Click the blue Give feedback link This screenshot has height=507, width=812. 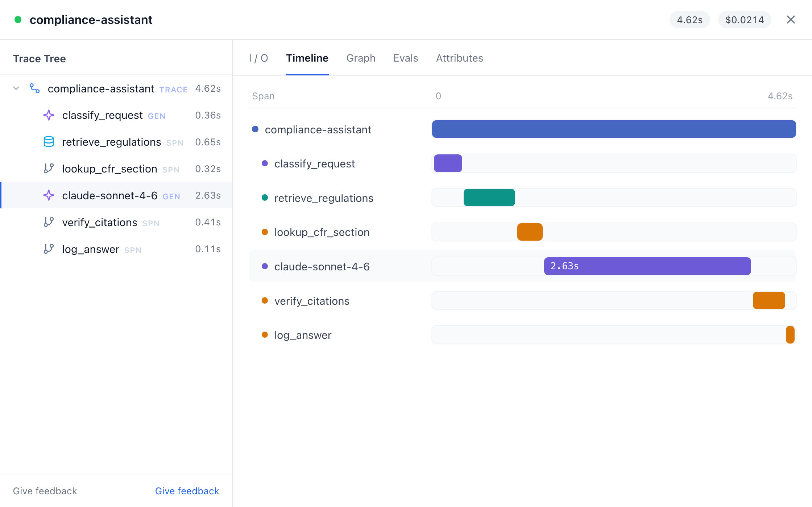pos(187,491)
